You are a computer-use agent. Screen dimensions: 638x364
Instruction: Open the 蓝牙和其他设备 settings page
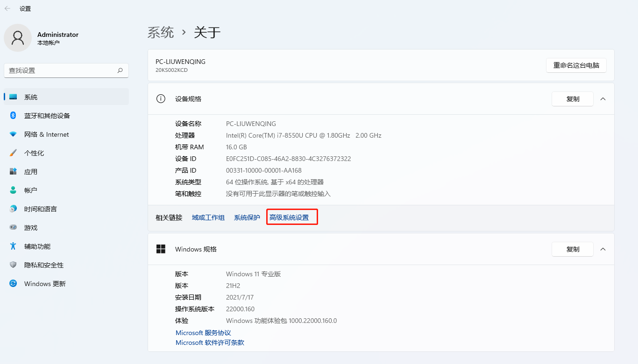pos(66,116)
